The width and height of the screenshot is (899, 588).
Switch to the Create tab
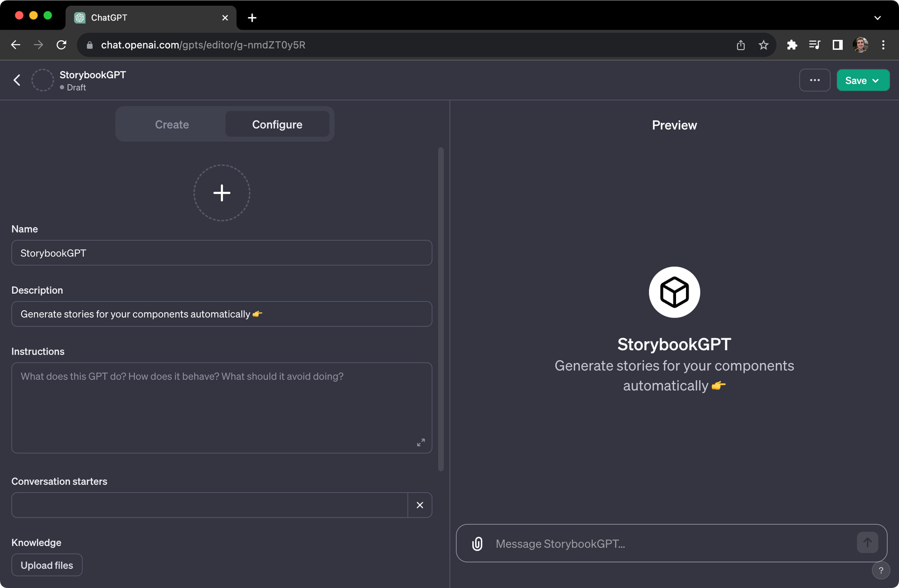pyautogui.click(x=172, y=124)
